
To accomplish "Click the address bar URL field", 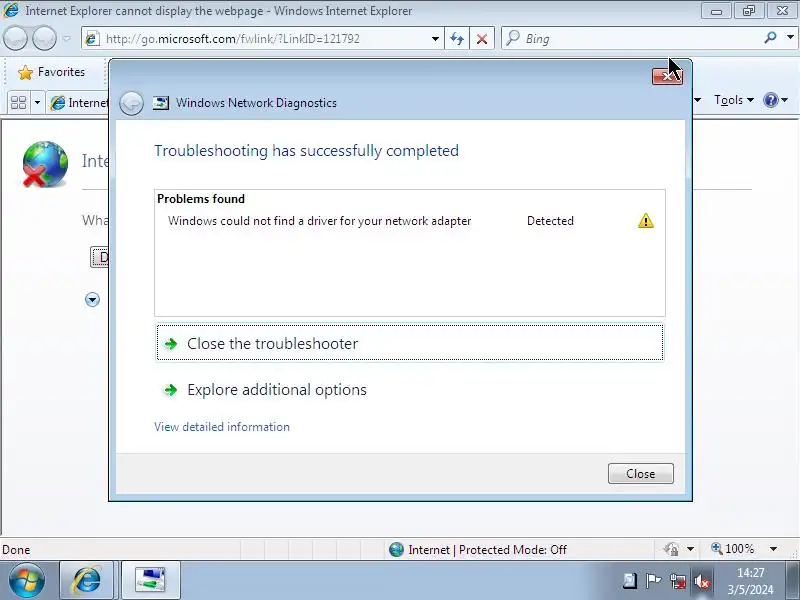I will (255, 39).
